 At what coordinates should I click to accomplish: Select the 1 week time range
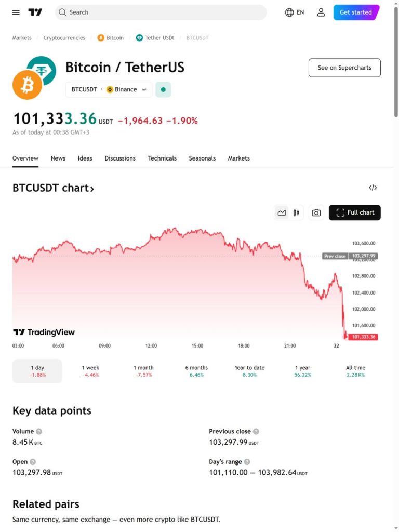[x=90, y=371]
